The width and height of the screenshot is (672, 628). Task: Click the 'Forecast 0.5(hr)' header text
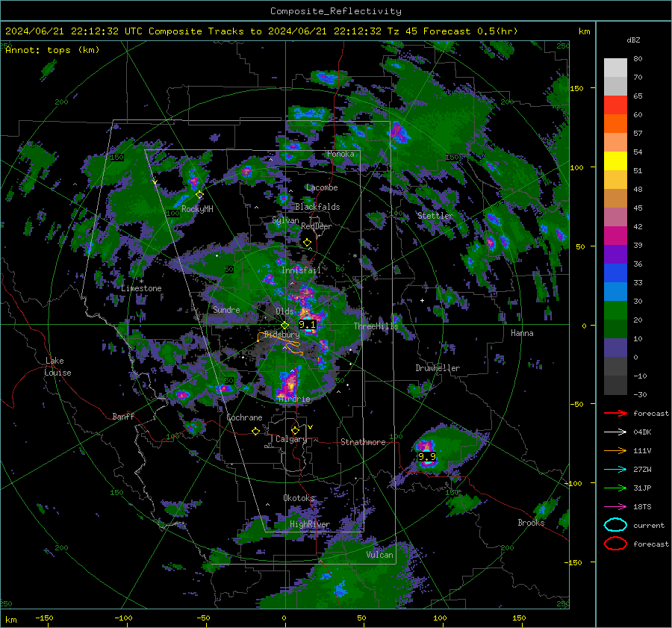pyautogui.click(x=470, y=31)
